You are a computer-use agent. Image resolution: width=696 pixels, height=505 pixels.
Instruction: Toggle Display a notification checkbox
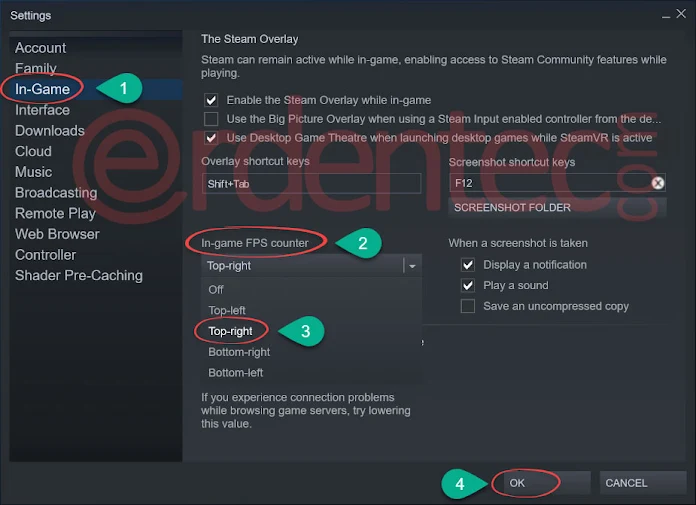pyautogui.click(x=468, y=265)
